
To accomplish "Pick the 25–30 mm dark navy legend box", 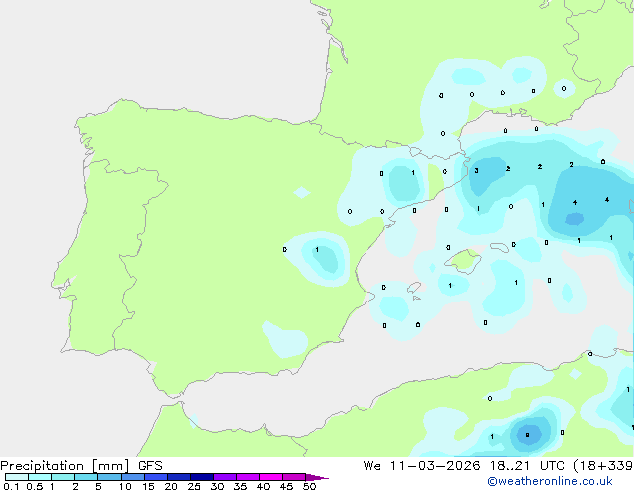I will [x=202, y=477].
